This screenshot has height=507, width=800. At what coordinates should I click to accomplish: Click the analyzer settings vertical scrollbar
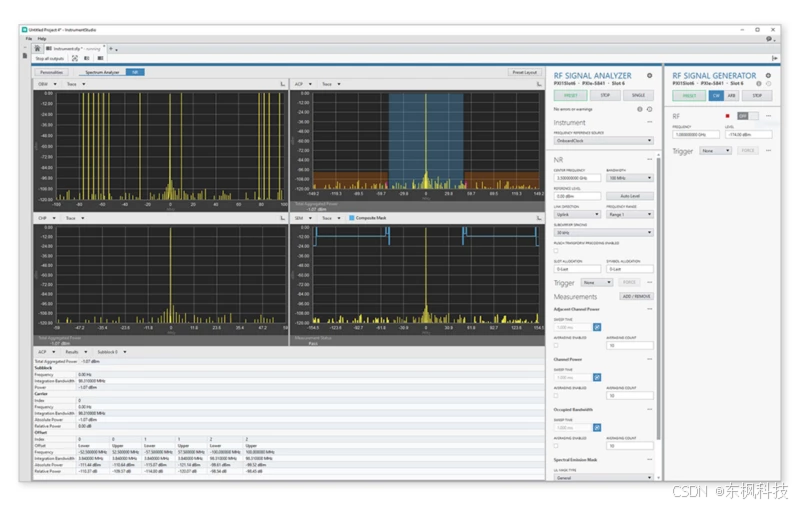(x=659, y=298)
